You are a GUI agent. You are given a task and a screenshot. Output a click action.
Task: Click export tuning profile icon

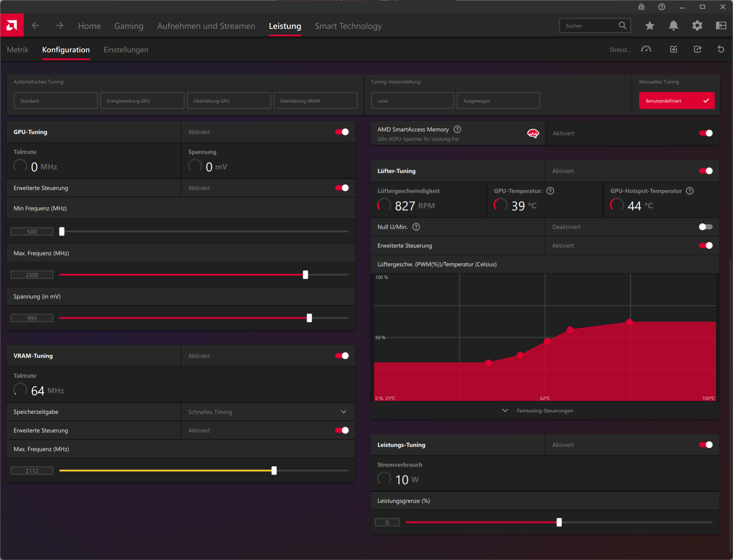click(x=697, y=50)
